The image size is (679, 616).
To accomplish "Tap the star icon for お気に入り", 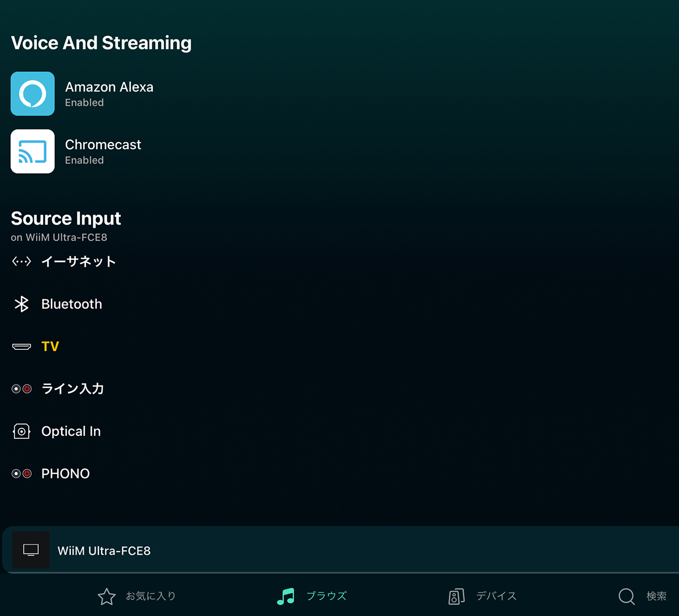I will [x=106, y=596].
